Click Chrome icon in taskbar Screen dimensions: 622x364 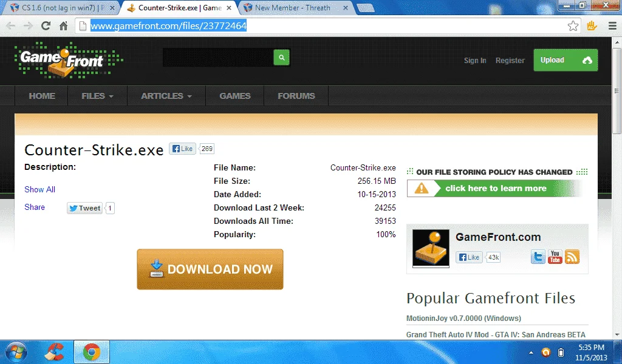[92, 352]
